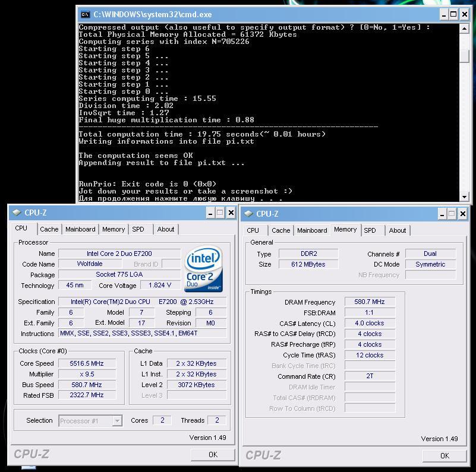Screen dimensions: 476x472
Task: Click the FSB:DRAM 1:1 ratio value
Action: 370,312
